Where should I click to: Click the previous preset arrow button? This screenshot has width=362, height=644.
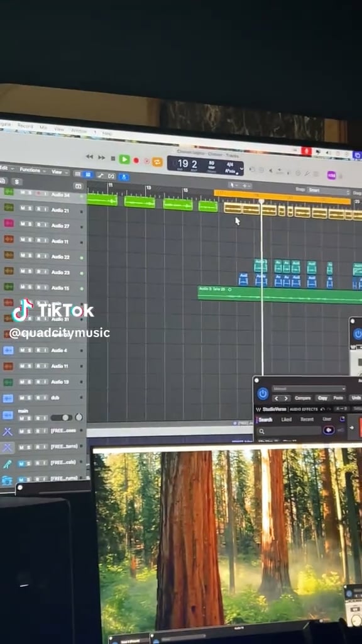[x=277, y=398]
